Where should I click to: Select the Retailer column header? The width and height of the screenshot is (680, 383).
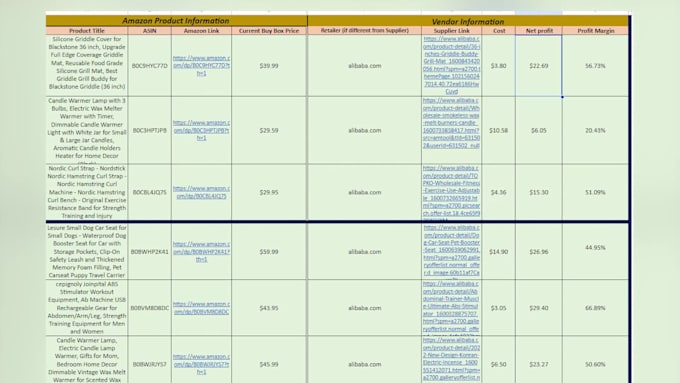pyautogui.click(x=364, y=31)
